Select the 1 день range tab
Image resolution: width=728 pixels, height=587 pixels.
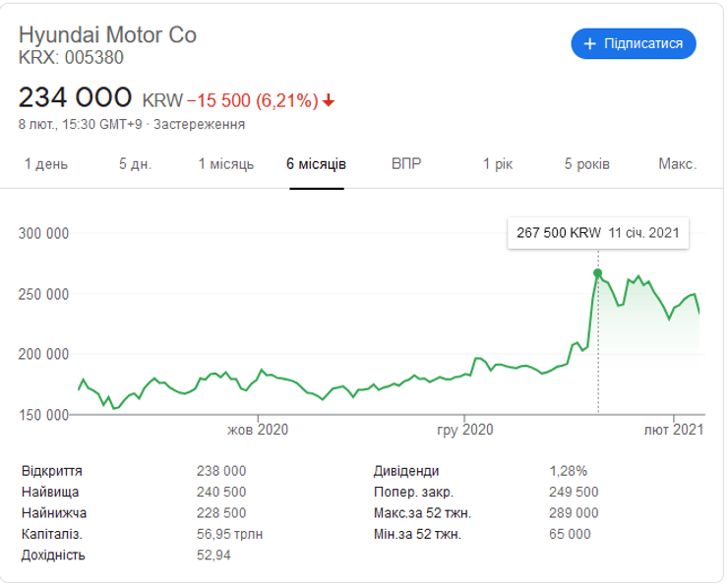pos(46,164)
